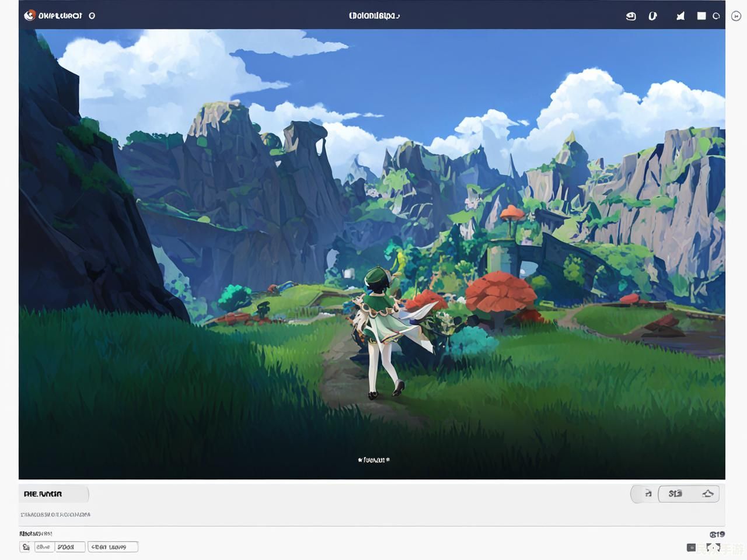
Task: Click the dark square icon at bottom-right
Action: [x=691, y=547]
